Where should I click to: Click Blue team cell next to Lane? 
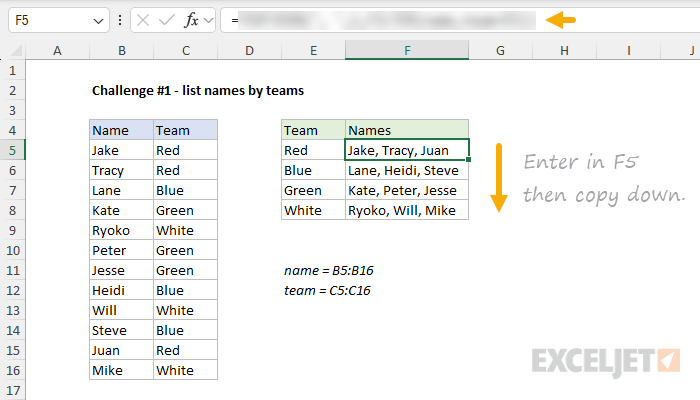click(x=186, y=191)
